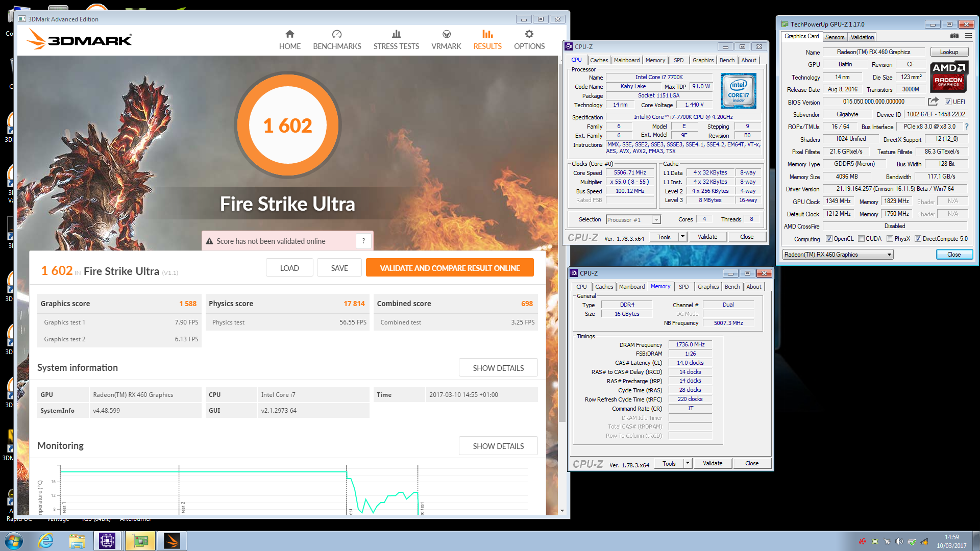Viewport: 980px width, 551px height.
Task: Switch to the Sensors tab in GPU-Z
Action: click(x=835, y=37)
